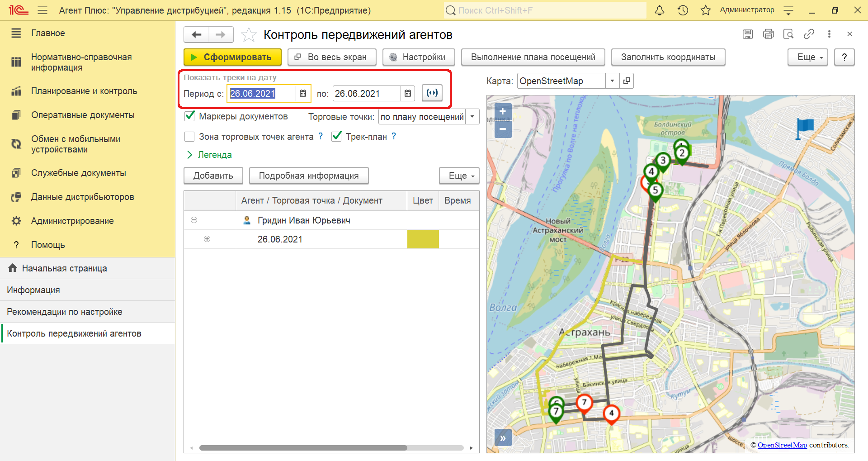The height and width of the screenshot is (461, 868).
Task: Open OpenStreetMap attribution link
Action: tap(782, 445)
